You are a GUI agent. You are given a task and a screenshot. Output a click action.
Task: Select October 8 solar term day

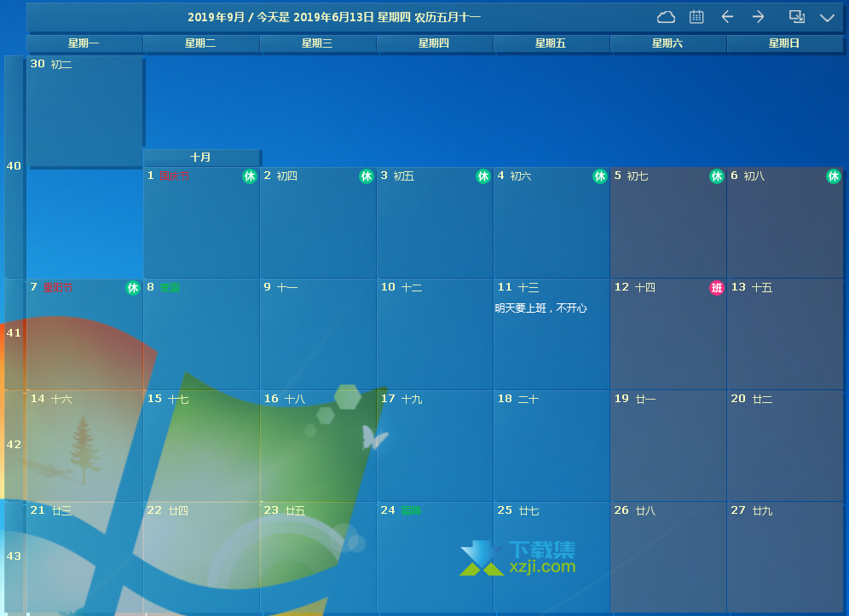[201, 335]
